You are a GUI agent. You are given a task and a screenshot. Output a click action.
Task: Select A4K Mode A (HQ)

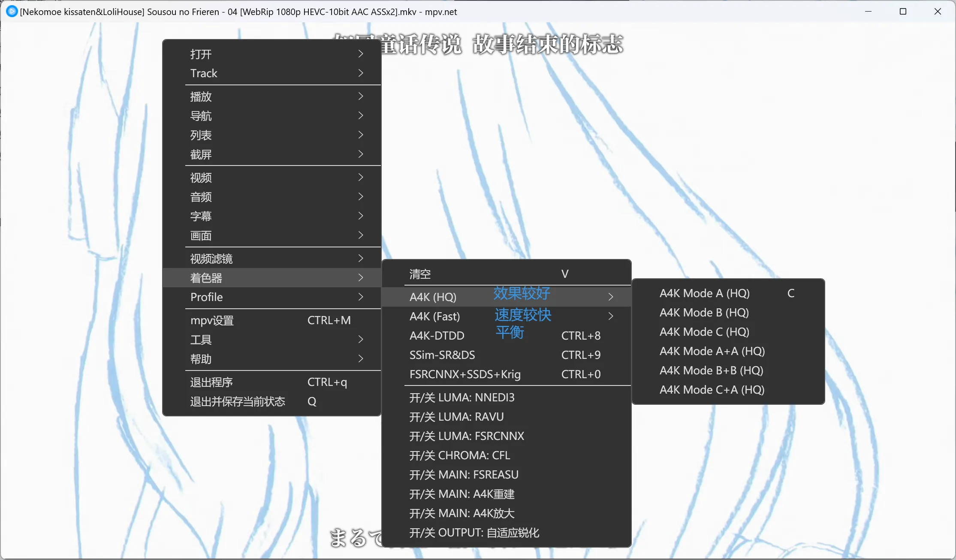(705, 293)
